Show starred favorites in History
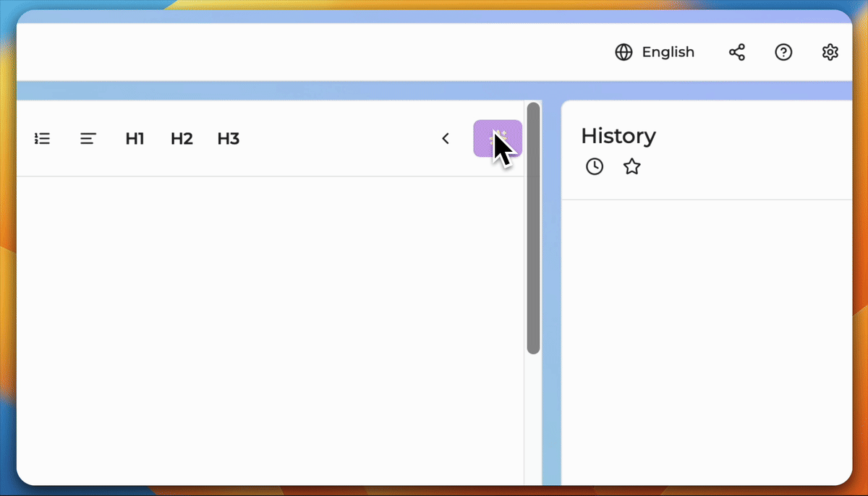The image size is (868, 496). [632, 167]
